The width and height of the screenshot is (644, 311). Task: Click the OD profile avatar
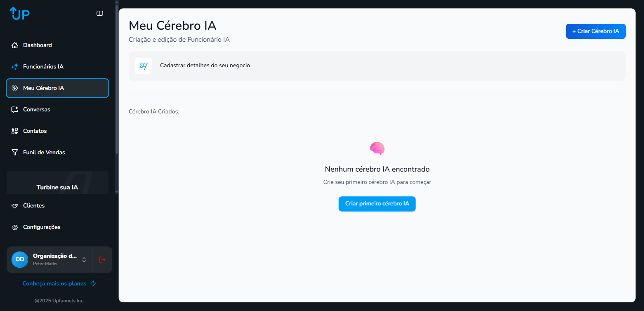click(19, 259)
